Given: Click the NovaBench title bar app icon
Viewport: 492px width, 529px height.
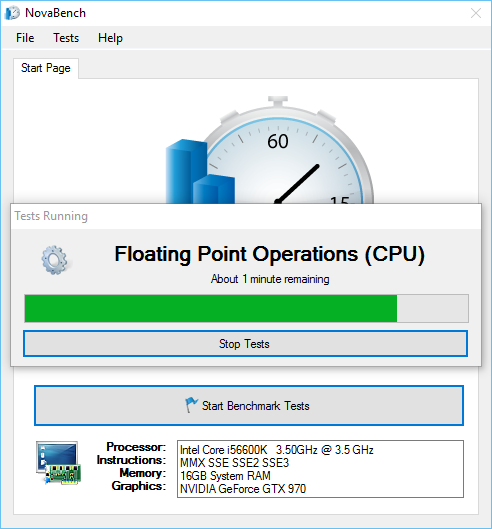Looking at the screenshot, I should point(12,13).
